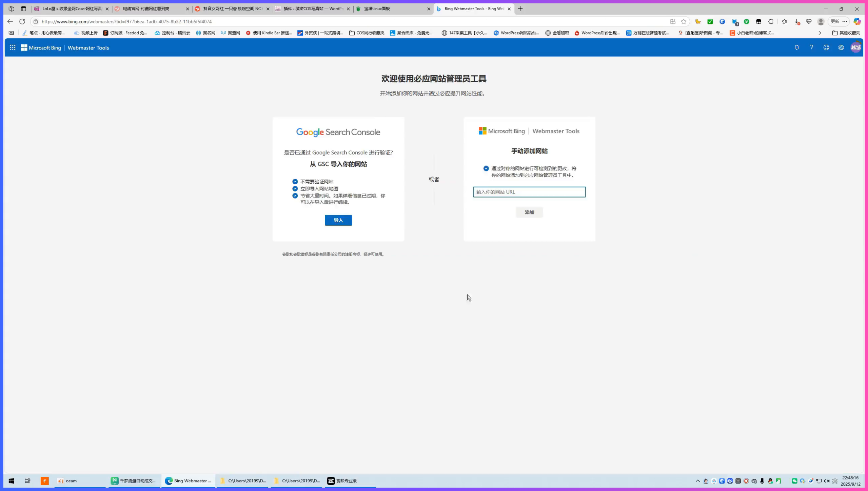Switch to the 抖音女网红 browser tab
This screenshot has height=491, width=868.
[x=232, y=9]
